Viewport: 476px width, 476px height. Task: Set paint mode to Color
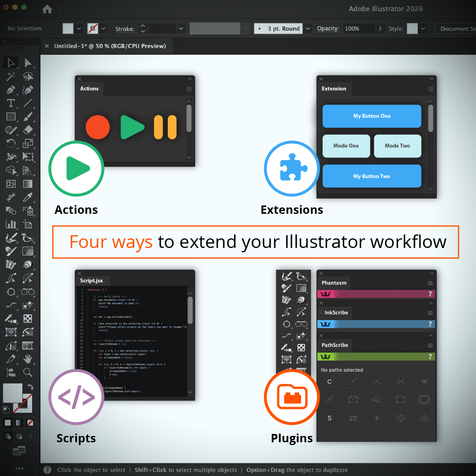click(x=8, y=423)
